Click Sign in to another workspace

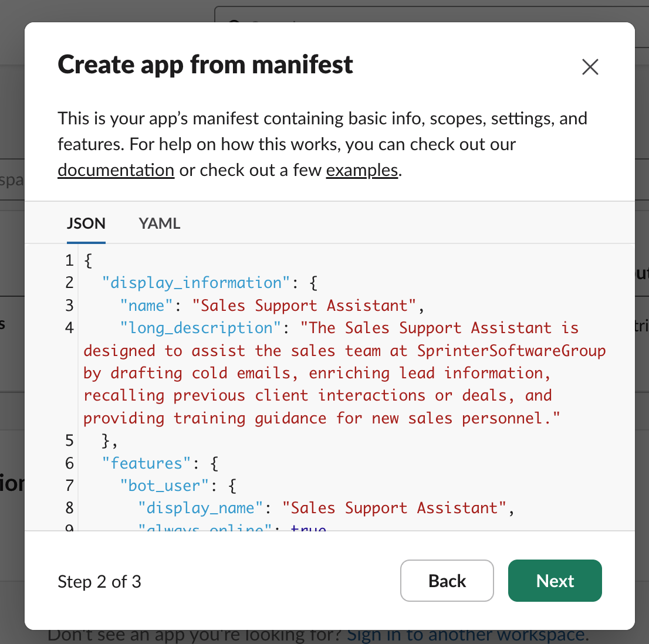(467, 634)
